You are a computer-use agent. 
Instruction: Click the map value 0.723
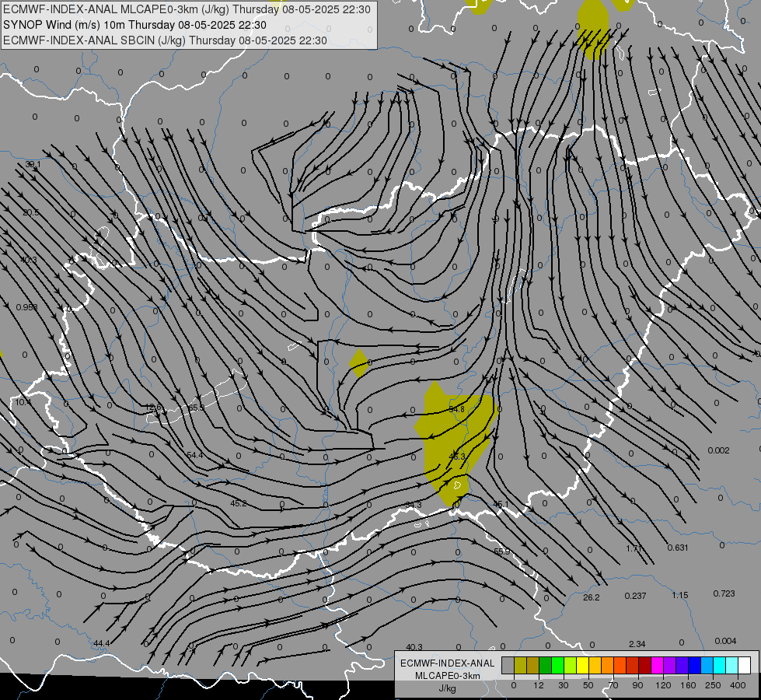(724, 593)
